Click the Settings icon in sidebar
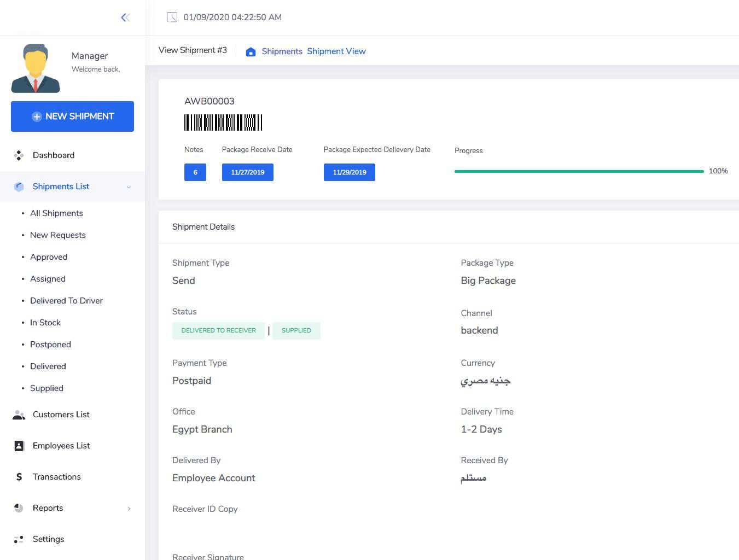 point(19,539)
